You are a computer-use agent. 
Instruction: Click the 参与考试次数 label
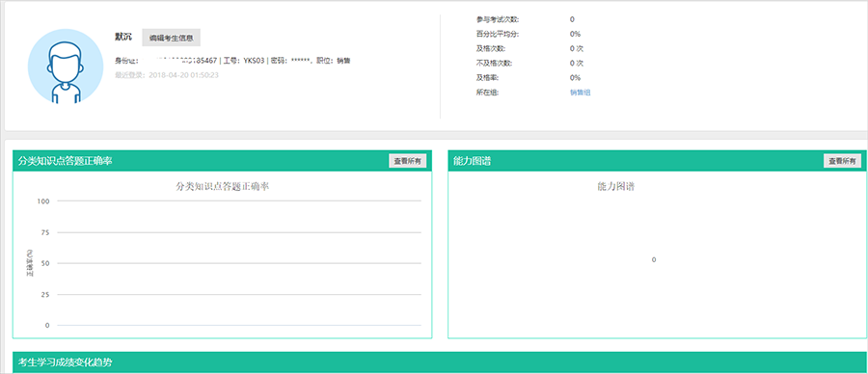pyautogui.click(x=498, y=19)
